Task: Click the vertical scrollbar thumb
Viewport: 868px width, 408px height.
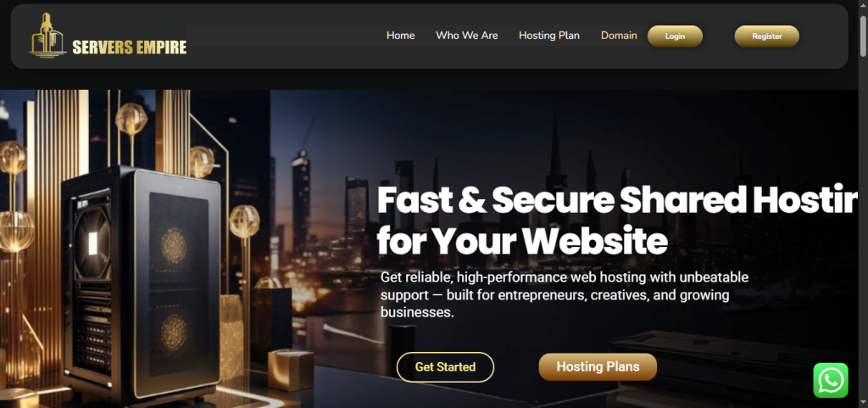Action: pyautogui.click(x=863, y=36)
